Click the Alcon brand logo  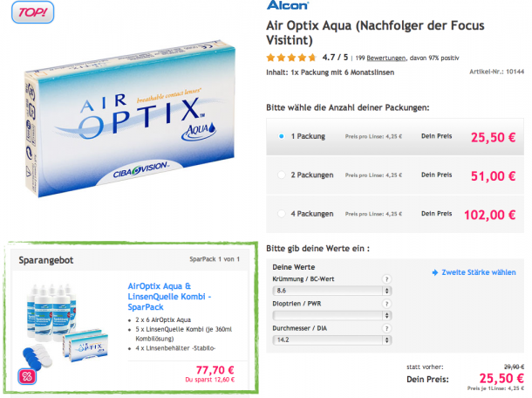click(288, 5)
